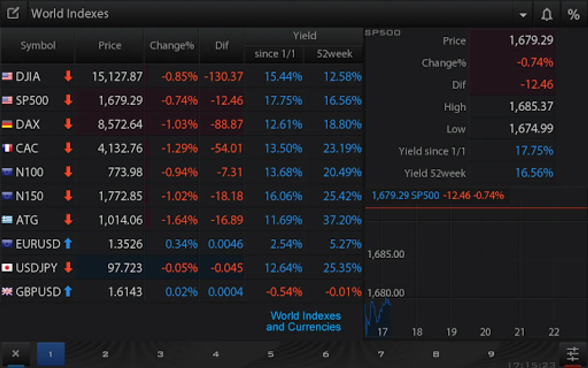The width and height of the screenshot is (588, 368).
Task: Select the DJIA row flag icon
Action: coord(7,76)
